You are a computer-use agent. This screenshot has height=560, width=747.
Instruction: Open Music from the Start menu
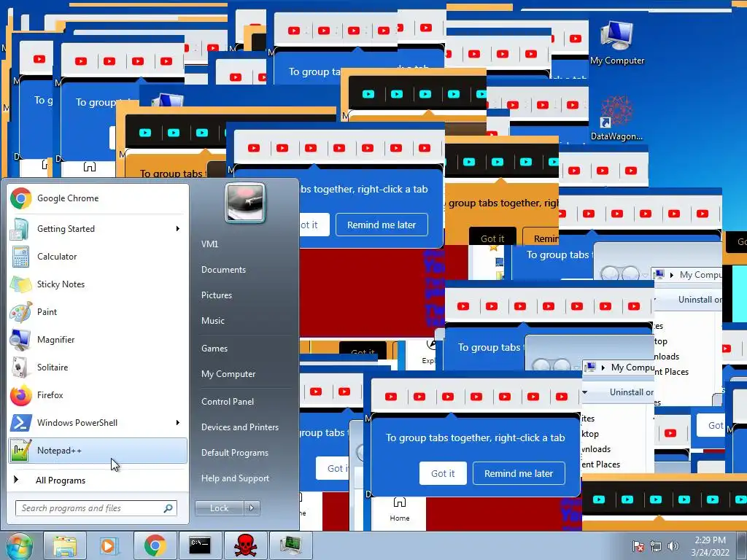tap(212, 321)
